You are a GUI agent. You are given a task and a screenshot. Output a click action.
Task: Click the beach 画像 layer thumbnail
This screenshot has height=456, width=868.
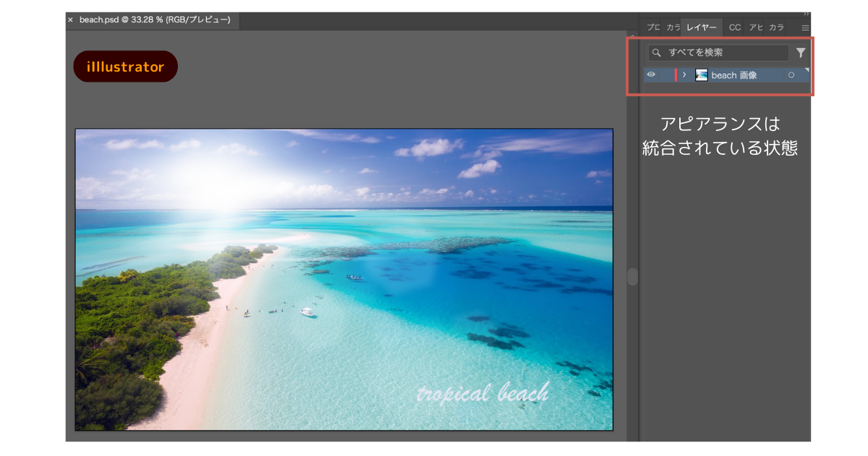click(x=702, y=74)
